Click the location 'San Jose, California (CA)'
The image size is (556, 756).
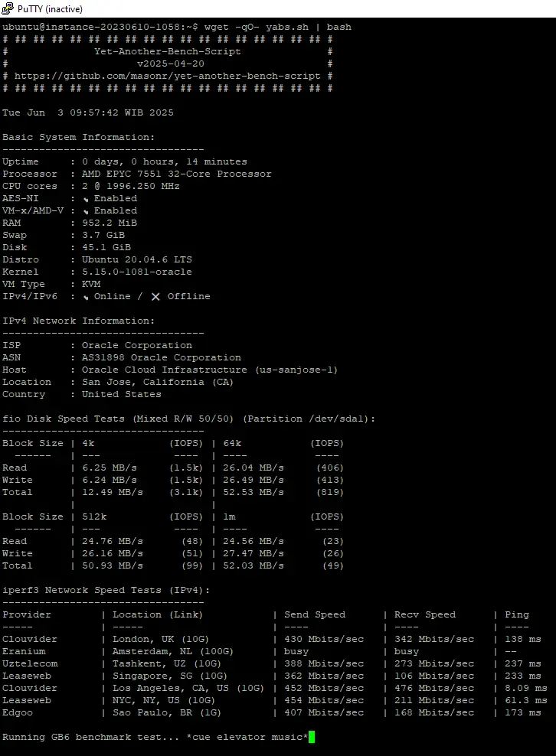pos(158,382)
